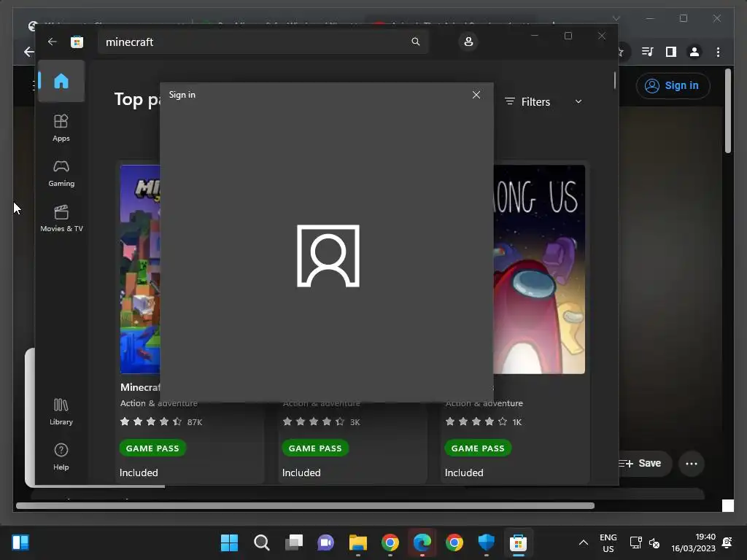Open Windows Start menu
The width and height of the screenshot is (747, 560).
pyautogui.click(x=229, y=542)
